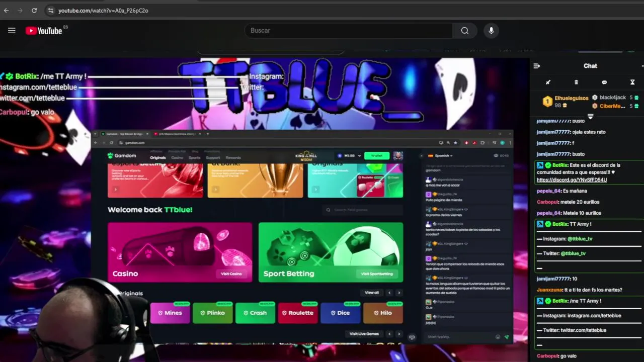The image size is (644, 362).
Task: Open a new tab in the streamed browser
Action: [208, 134]
